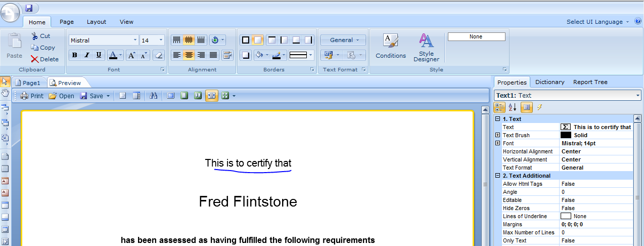Sort properties alphabetically with A-Z icon
644x246 pixels.
(x=513, y=107)
